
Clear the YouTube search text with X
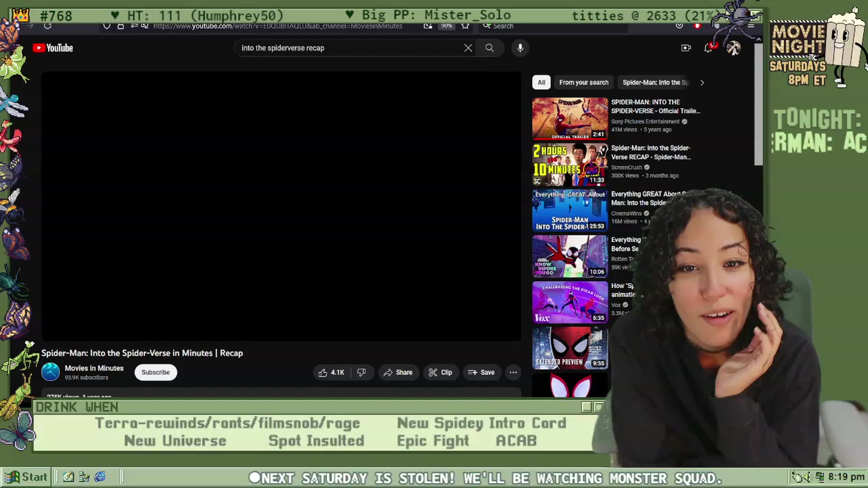click(x=468, y=48)
